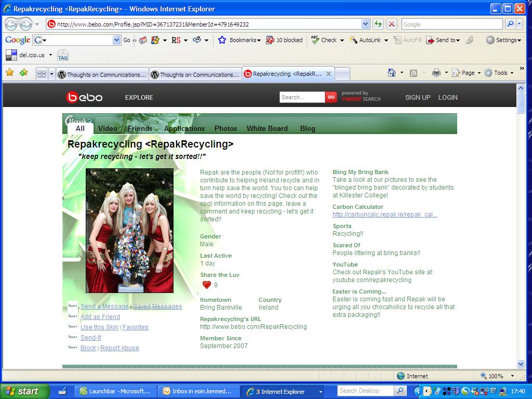Viewport: 532px width, 399px height.
Task: Click the IE address bar URL field
Action: (204, 24)
